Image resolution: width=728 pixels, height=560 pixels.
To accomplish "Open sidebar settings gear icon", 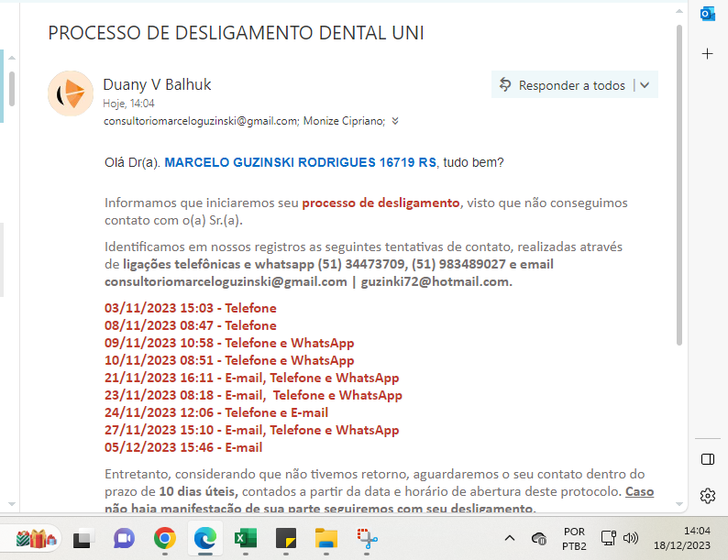I will [x=707, y=496].
